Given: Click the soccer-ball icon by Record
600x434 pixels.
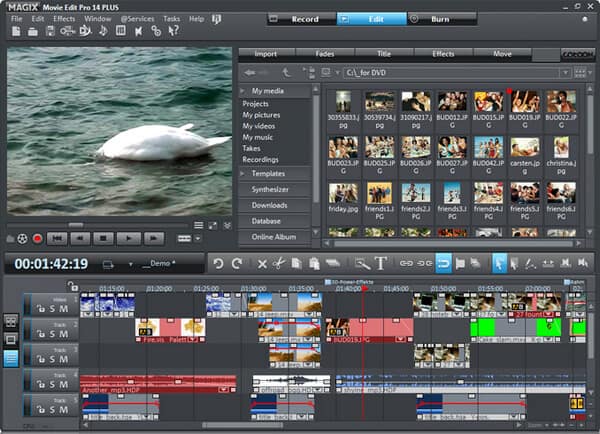Looking at the screenshot, I should (x=23, y=239).
